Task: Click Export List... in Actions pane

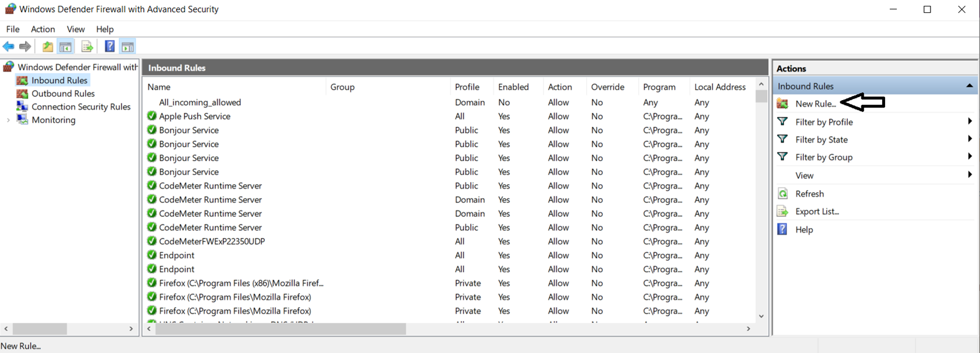Action: pyautogui.click(x=816, y=212)
